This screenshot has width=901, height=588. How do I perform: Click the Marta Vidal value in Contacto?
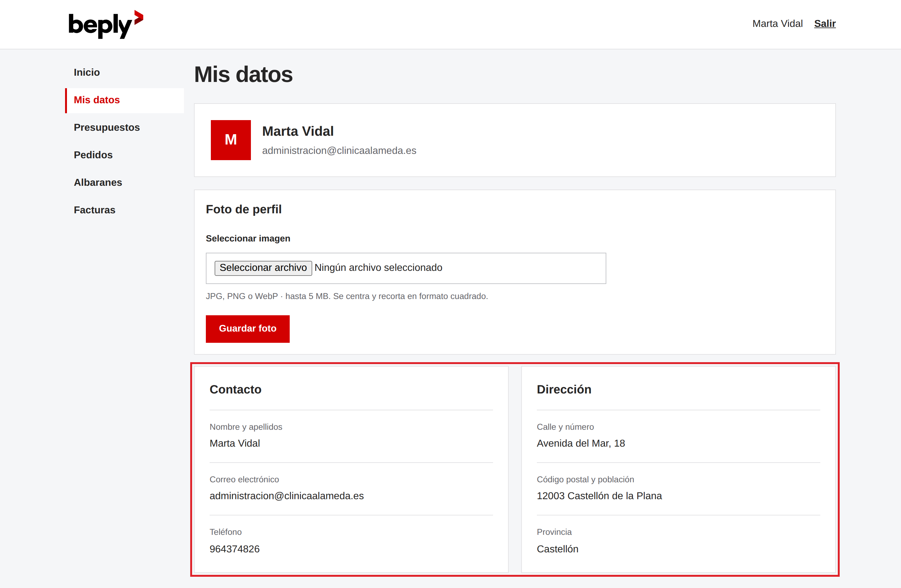pos(235,444)
